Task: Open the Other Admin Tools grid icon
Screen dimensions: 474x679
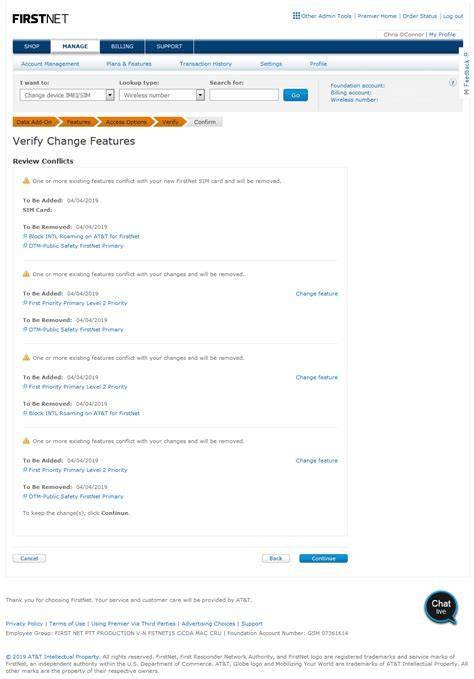Action: coord(296,16)
